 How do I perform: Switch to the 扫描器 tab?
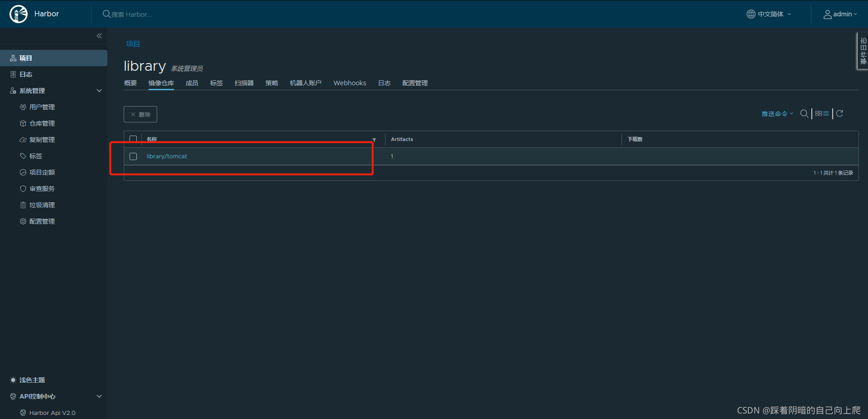(244, 83)
